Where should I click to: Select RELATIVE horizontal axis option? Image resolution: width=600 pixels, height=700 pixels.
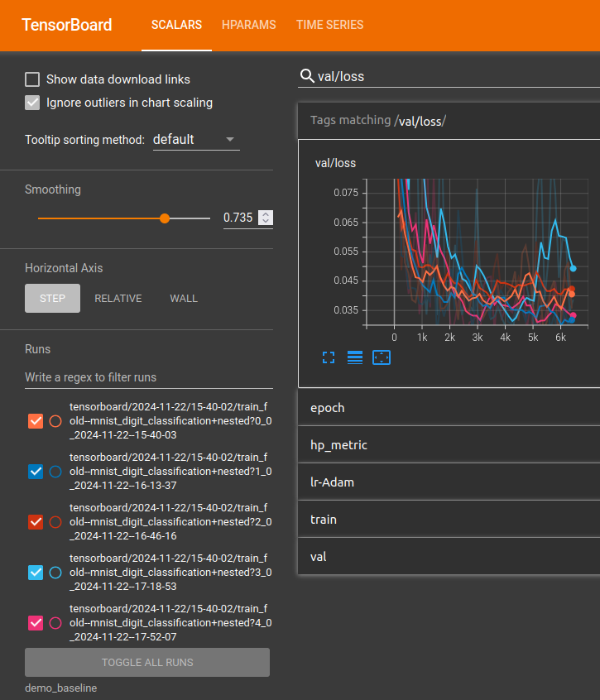click(x=118, y=298)
